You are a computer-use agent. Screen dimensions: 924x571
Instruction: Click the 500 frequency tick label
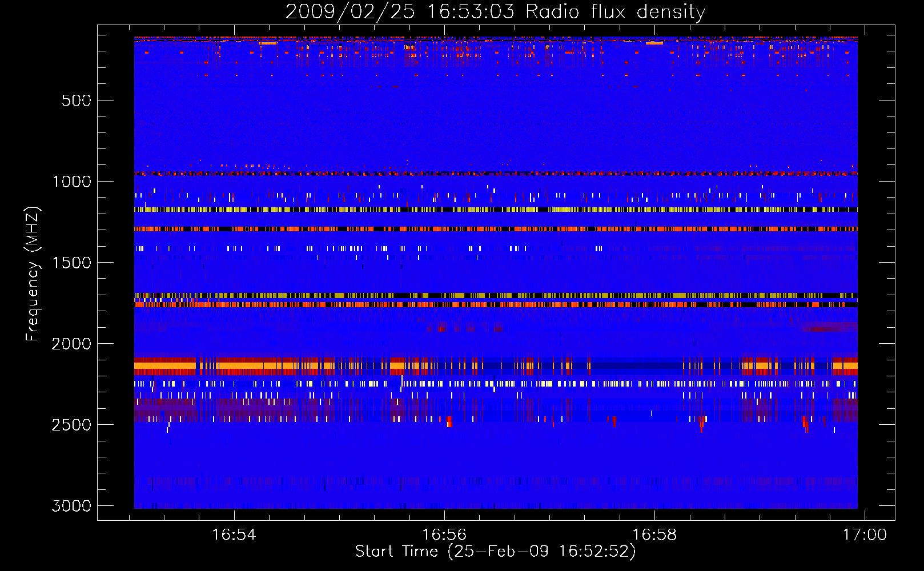tap(77, 100)
